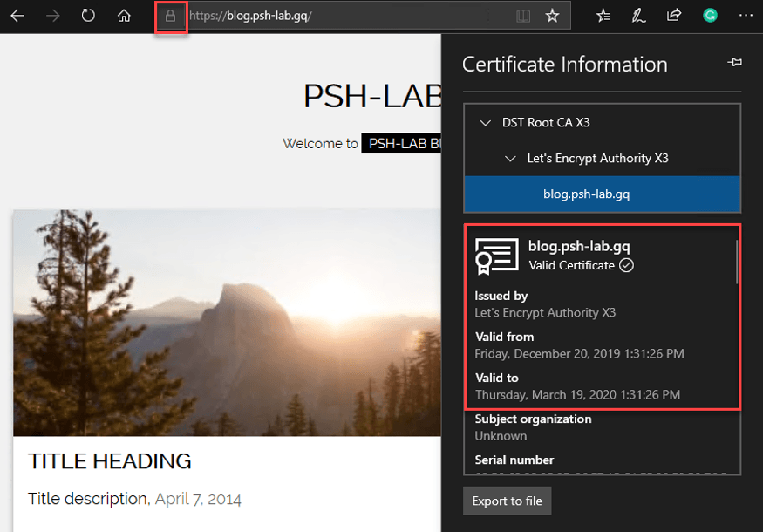Collapse the DST Root CA X3 node

[485, 123]
